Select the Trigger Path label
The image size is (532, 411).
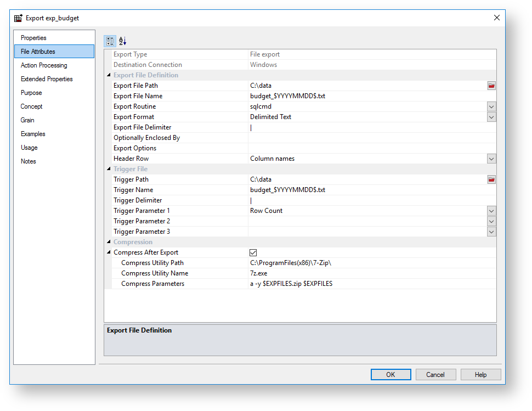coord(131,179)
